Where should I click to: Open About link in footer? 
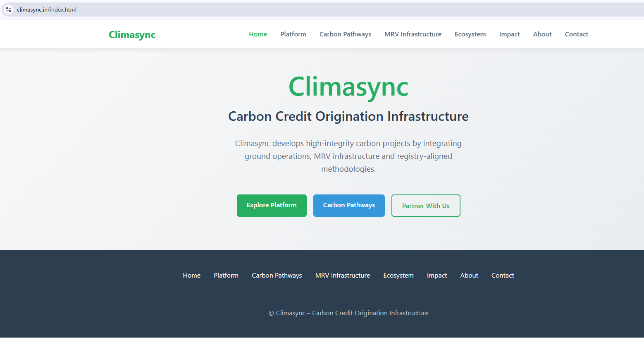[469, 276]
